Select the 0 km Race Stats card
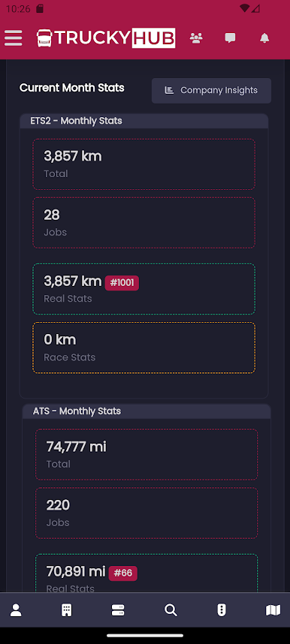This screenshot has width=290, height=644. (144, 348)
